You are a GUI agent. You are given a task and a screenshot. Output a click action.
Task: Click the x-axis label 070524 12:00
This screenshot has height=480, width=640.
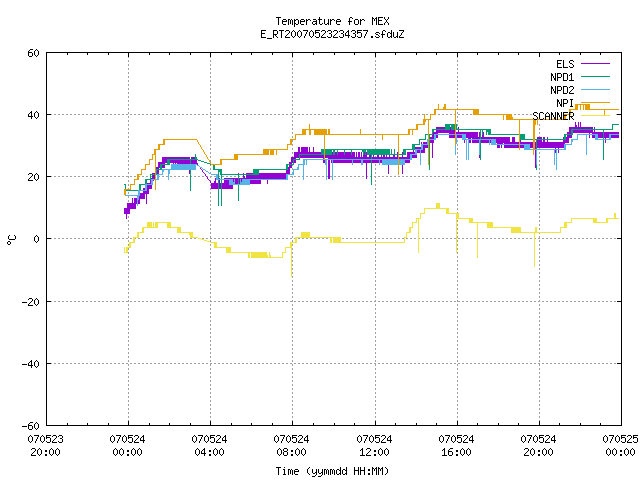(x=374, y=446)
